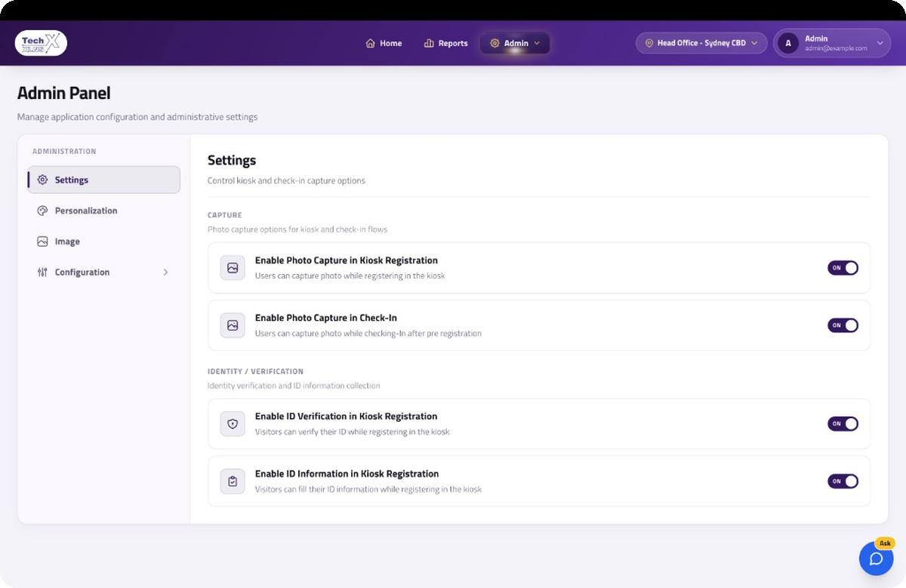
Task: Click the Enable ID Information in Kiosk Registration title
Action: (347, 474)
